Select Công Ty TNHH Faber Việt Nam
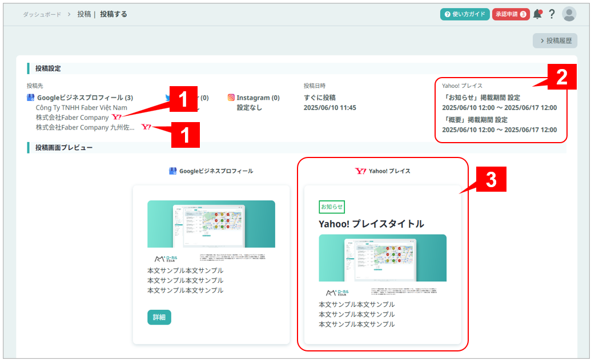595x364 pixels. [x=82, y=108]
